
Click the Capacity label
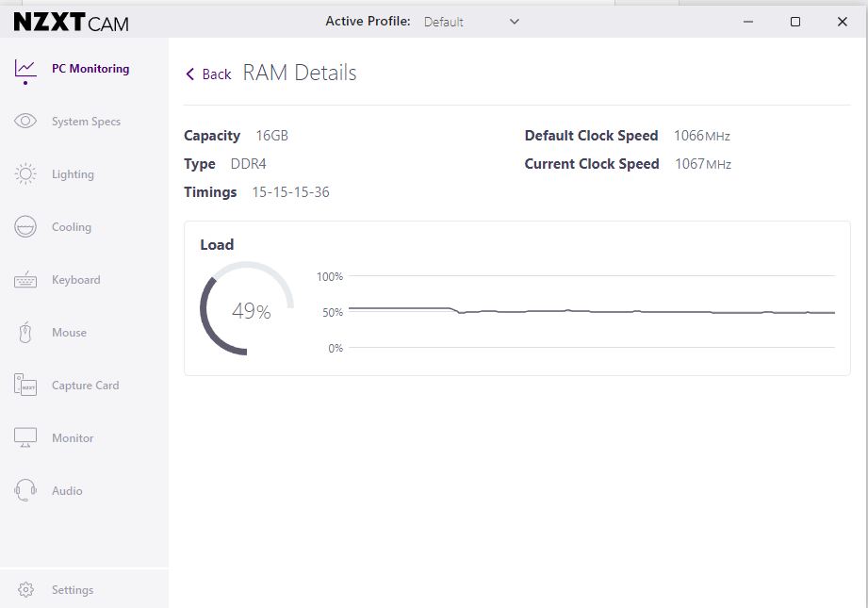[x=212, y=136]
